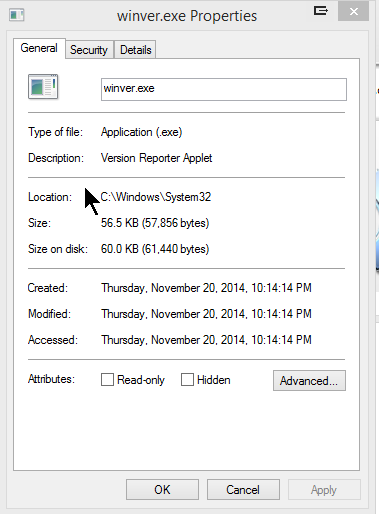Enable the Read-only checkbox
This screenshot has width=379, height=514.
(107, 380)
